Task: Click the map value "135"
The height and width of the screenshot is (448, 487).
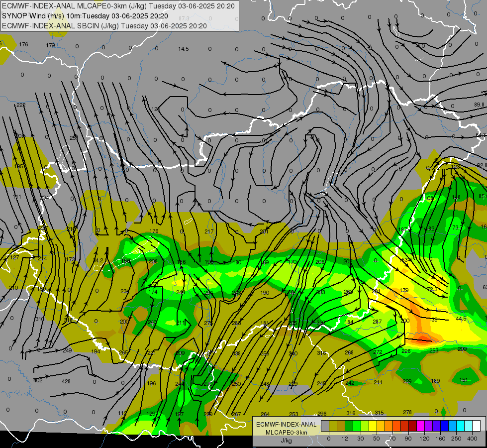Action: coord(433,320)
